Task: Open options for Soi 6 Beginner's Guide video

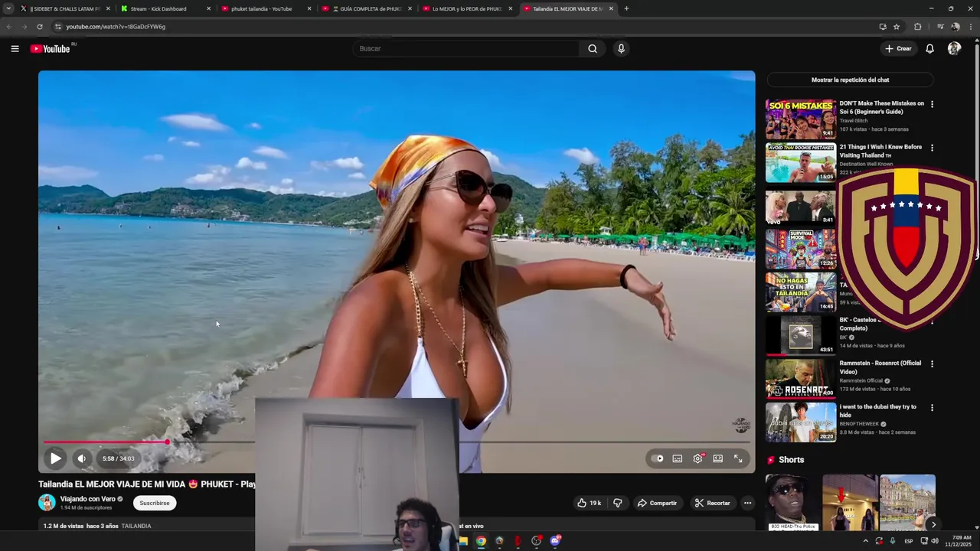Action: point(932,104)
